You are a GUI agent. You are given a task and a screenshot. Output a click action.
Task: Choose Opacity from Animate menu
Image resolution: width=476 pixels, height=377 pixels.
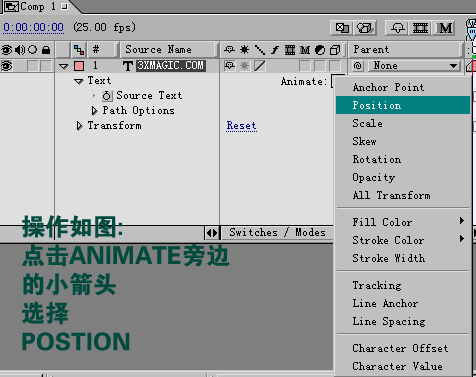coord(403,177)
